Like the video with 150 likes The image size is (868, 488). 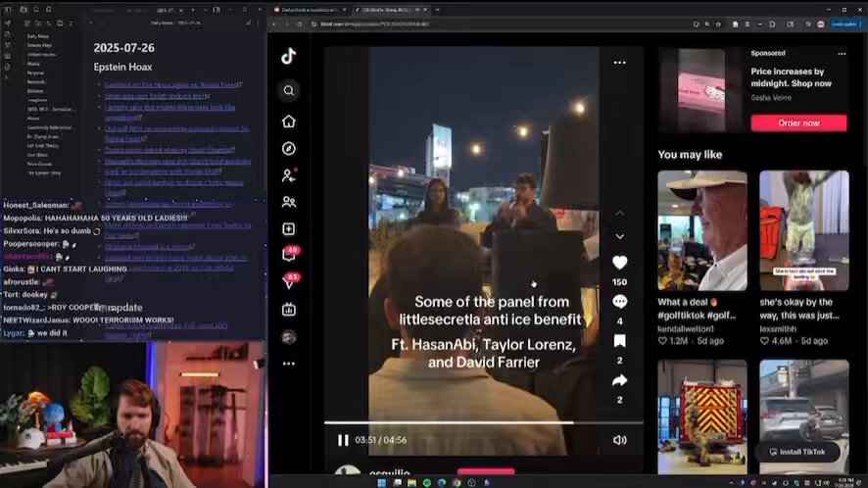619,263
